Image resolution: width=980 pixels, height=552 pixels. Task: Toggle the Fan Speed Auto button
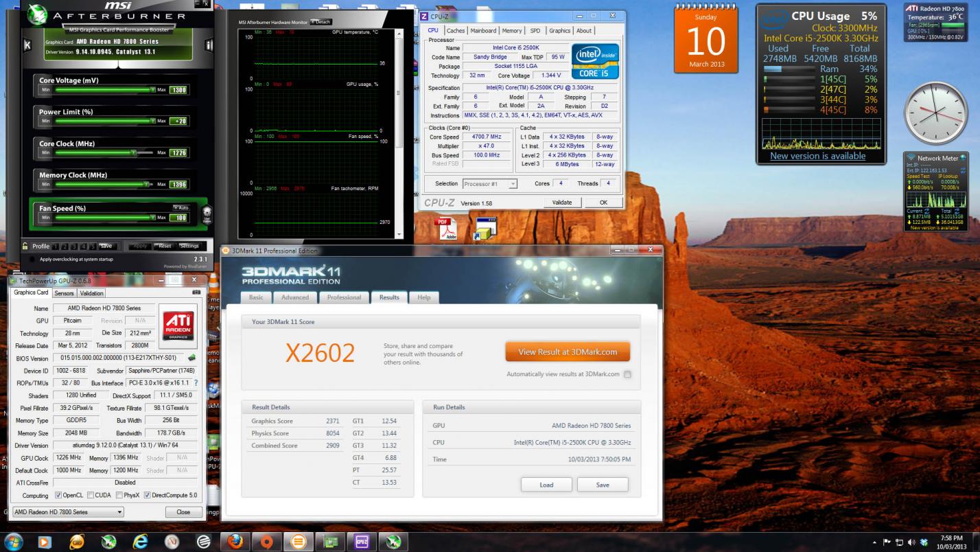180,207
